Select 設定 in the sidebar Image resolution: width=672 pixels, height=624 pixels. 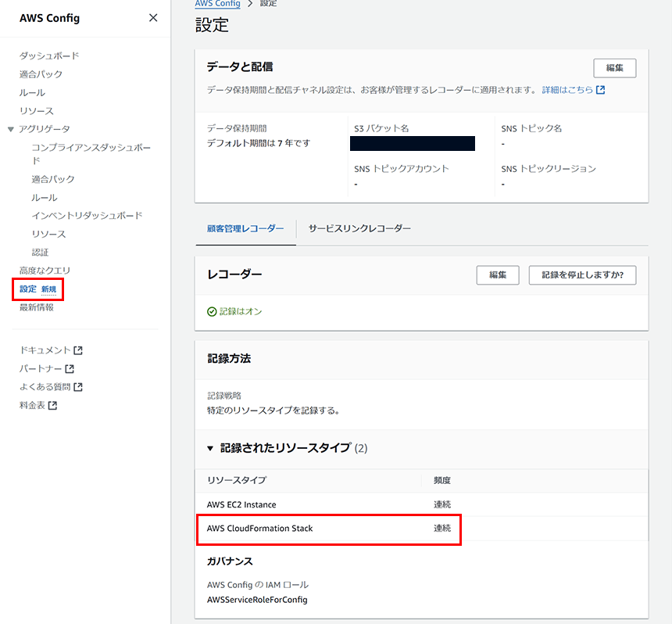[x=28, y=289]
